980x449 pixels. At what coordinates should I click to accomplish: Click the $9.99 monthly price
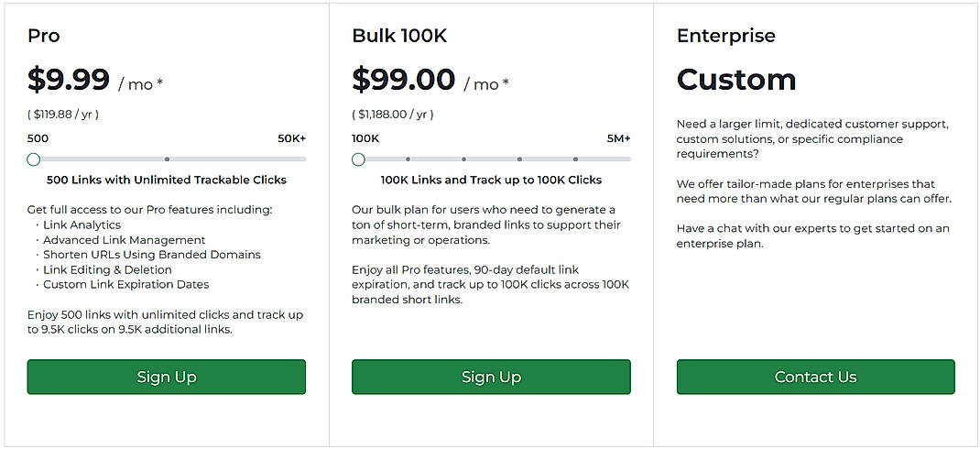pyautogui.click(x=69, y=80)
